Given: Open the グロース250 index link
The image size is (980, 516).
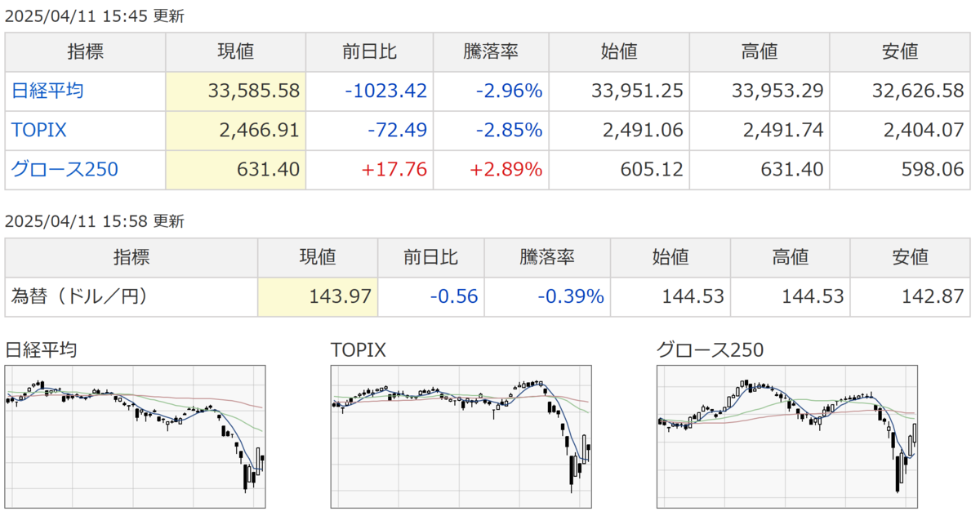Looking at the screenshot, I should tap(65, 170).
